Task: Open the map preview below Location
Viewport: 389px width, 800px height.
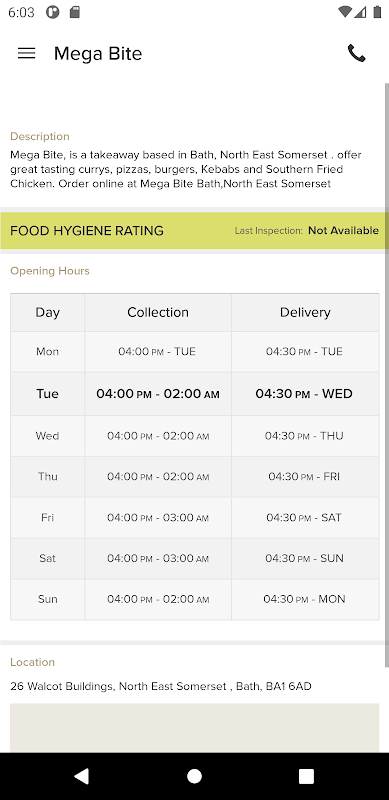Action: [x=194, y=728]
